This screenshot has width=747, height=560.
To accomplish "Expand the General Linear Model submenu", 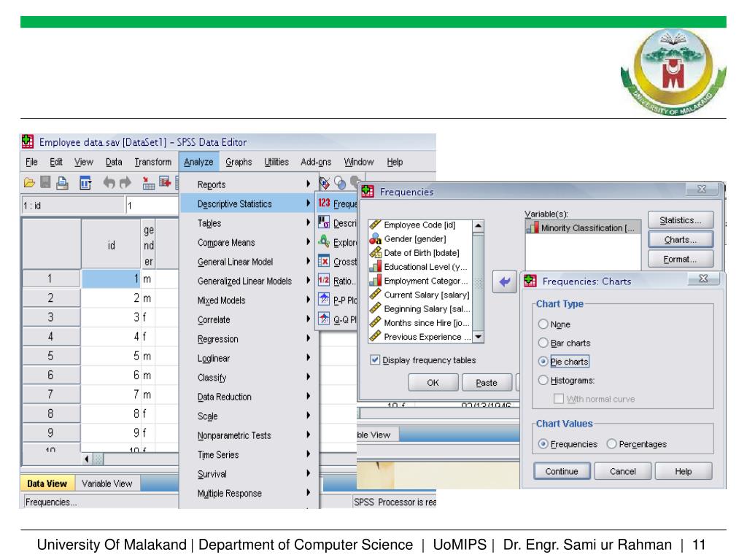I will [249, 262].
